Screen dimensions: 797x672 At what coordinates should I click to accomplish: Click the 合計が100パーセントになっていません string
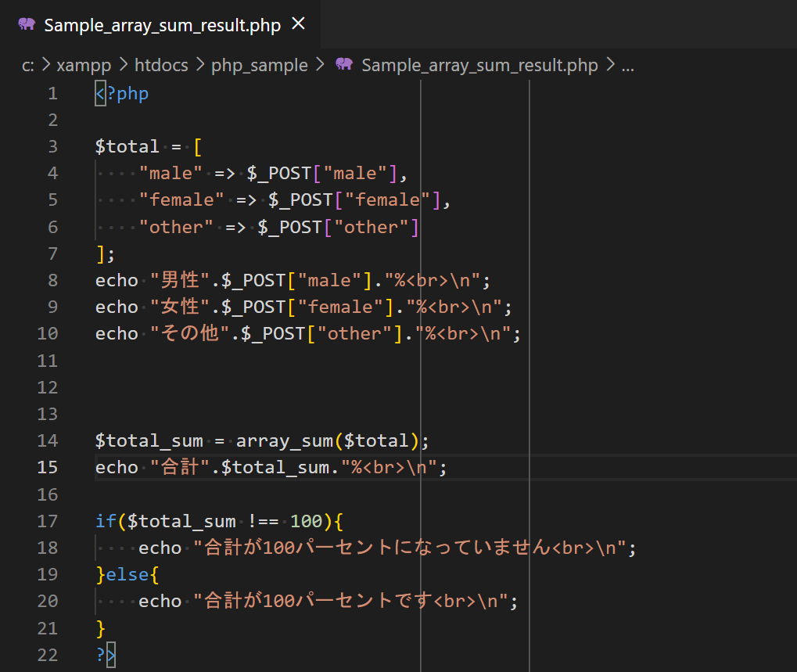click(x=409, y=548)
